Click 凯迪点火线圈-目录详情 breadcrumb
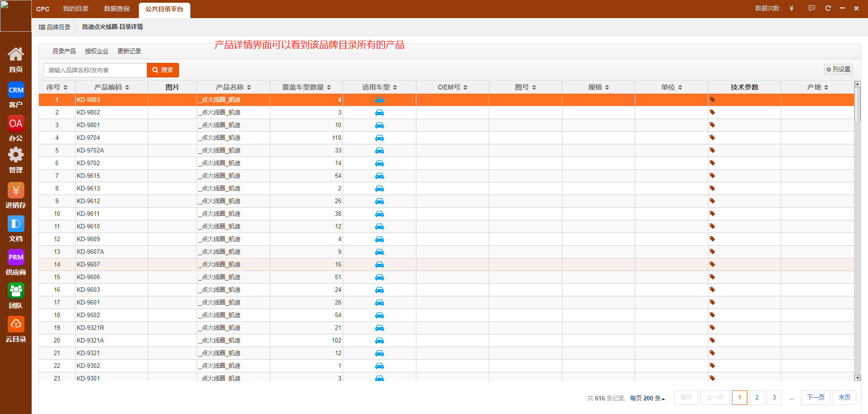Viewport: 868px width, 414px height. [x=113, y=27]
